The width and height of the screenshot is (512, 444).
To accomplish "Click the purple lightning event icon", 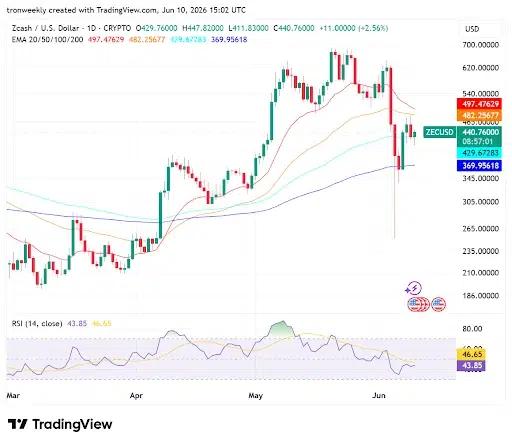I will 414,288.
